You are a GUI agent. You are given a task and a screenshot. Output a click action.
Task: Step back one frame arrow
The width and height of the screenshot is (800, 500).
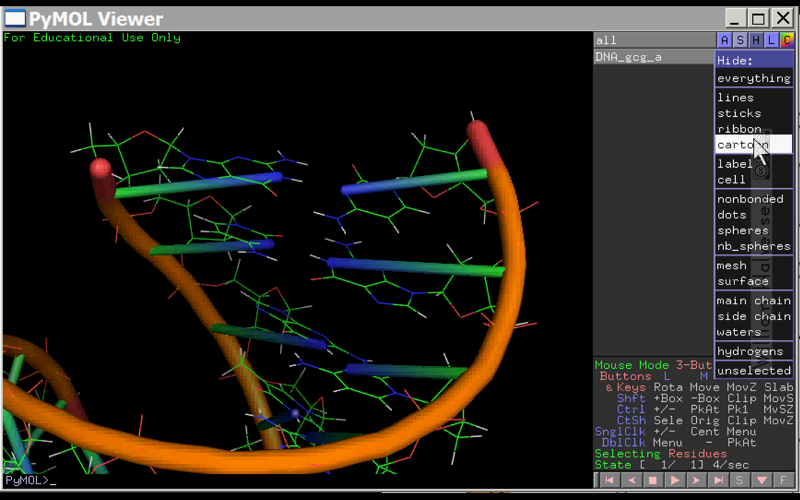pyautogui.click(x=632, y=480)
